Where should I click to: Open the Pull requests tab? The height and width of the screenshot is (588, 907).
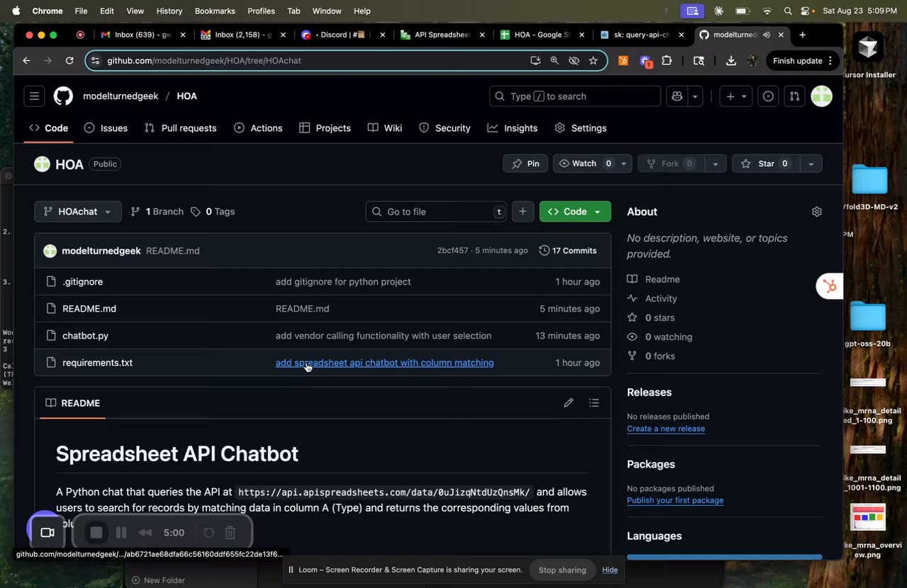[180, 128]
